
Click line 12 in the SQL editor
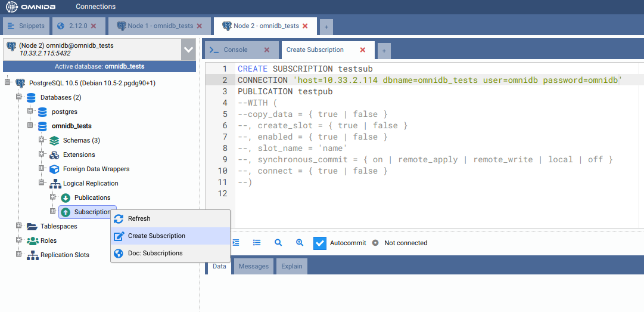pyautogui.click(x=417, y=194)
